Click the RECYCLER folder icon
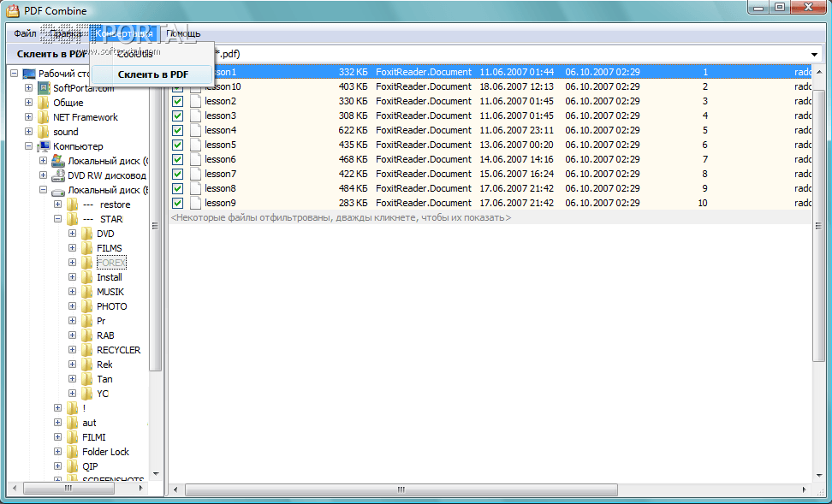The image size is (832, 504). click(x=87, y=350)
